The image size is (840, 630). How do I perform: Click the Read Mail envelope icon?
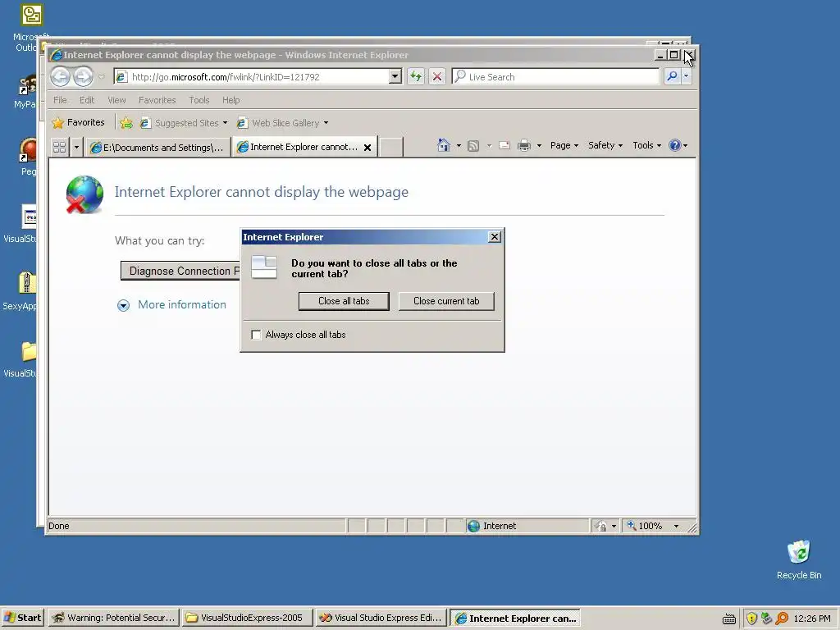coord(504,145)
